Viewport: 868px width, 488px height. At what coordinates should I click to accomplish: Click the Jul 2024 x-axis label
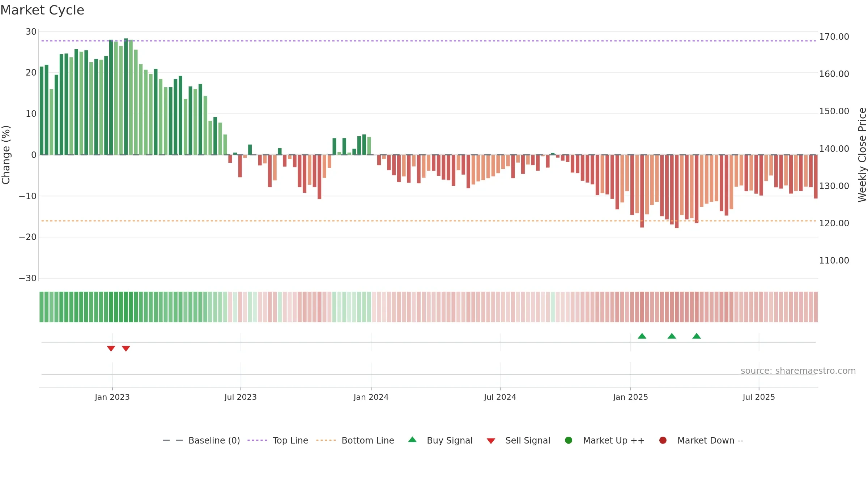pyautogui.click(x=500, y=397)
